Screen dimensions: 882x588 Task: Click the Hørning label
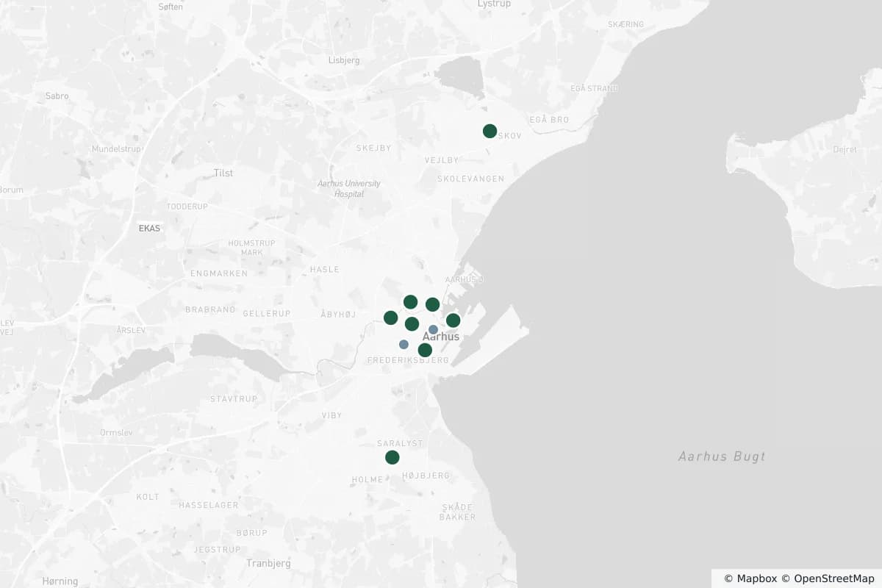pos(60,581)
